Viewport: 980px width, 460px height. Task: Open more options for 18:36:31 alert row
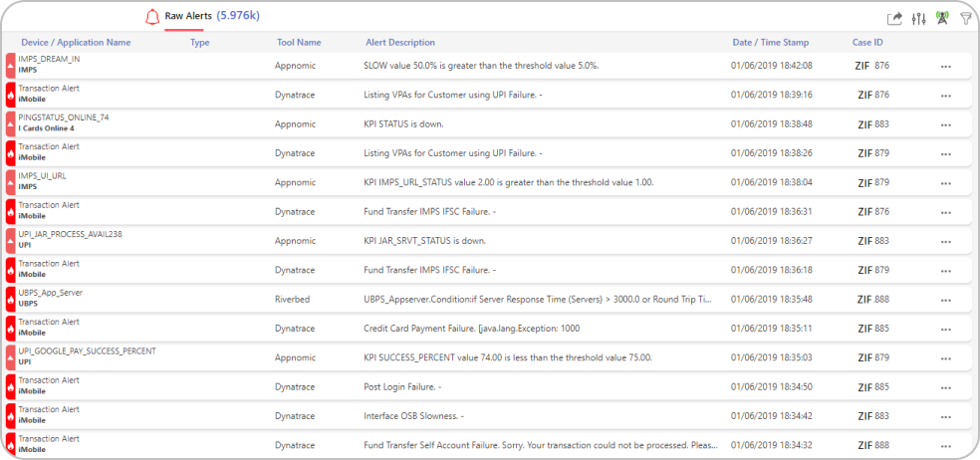click(945, 212)
